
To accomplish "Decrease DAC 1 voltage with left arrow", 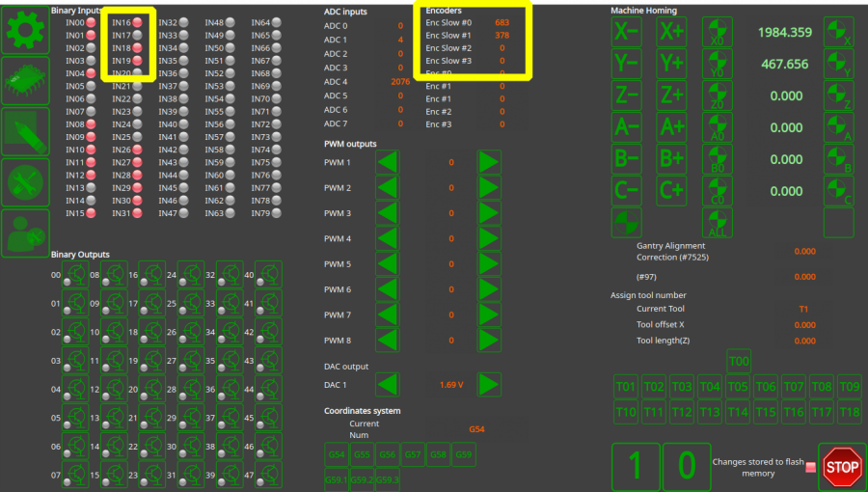I will point(388,385).
